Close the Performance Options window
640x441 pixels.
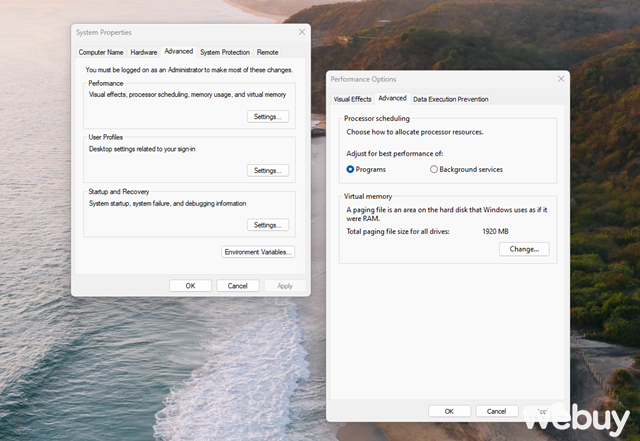click(561, 79)
